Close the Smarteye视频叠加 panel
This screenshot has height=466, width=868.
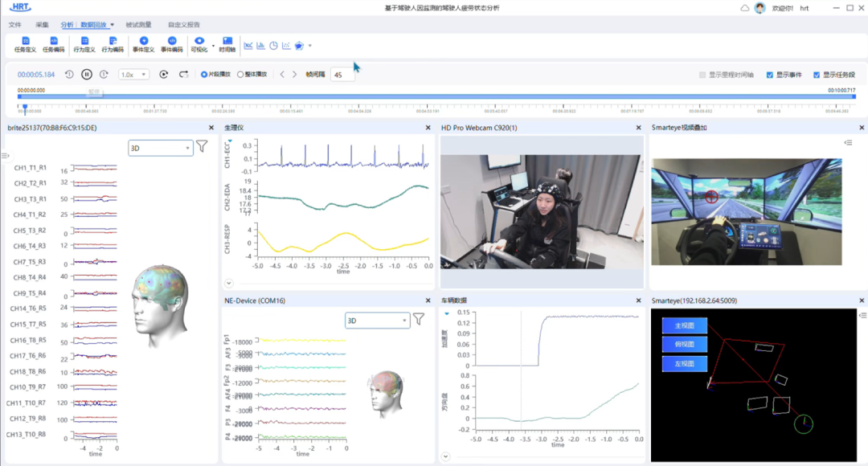(862, 128)
